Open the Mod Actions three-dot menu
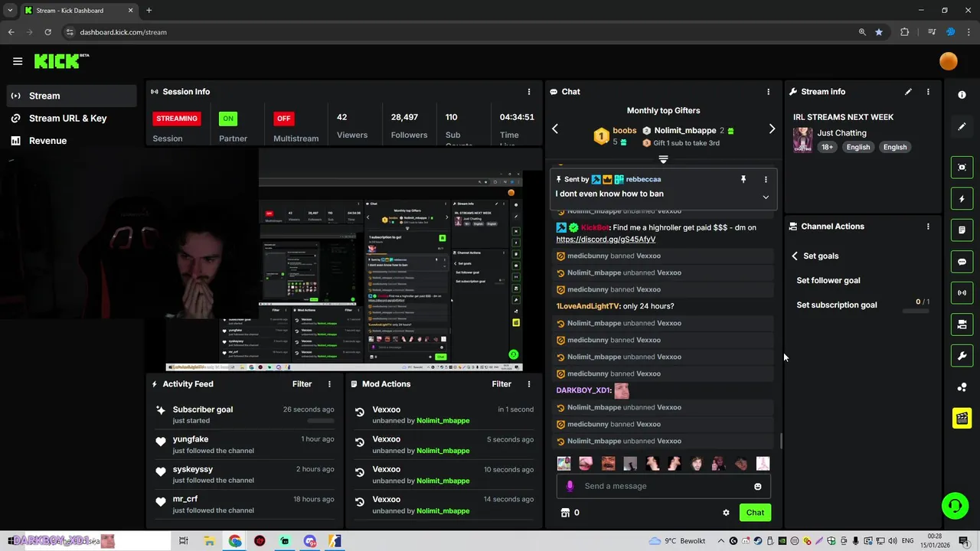 (x=528, y=384)
